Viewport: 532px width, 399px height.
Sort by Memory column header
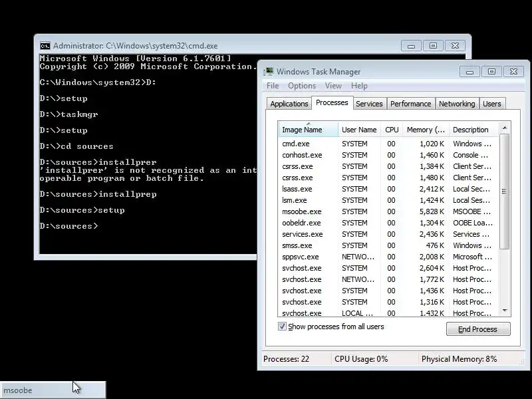coord(426,130)
